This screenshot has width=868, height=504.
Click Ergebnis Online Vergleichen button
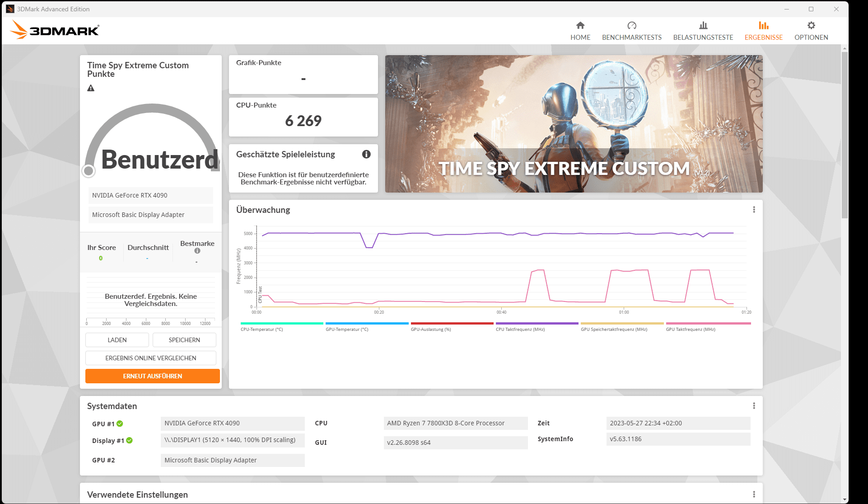pos(151,358)
